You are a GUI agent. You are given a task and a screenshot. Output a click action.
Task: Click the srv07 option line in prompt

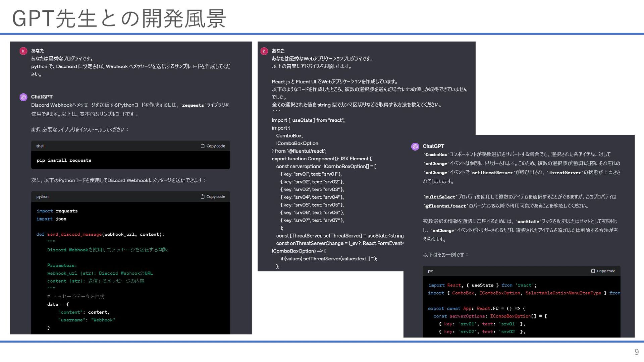(x=312, y=221)
